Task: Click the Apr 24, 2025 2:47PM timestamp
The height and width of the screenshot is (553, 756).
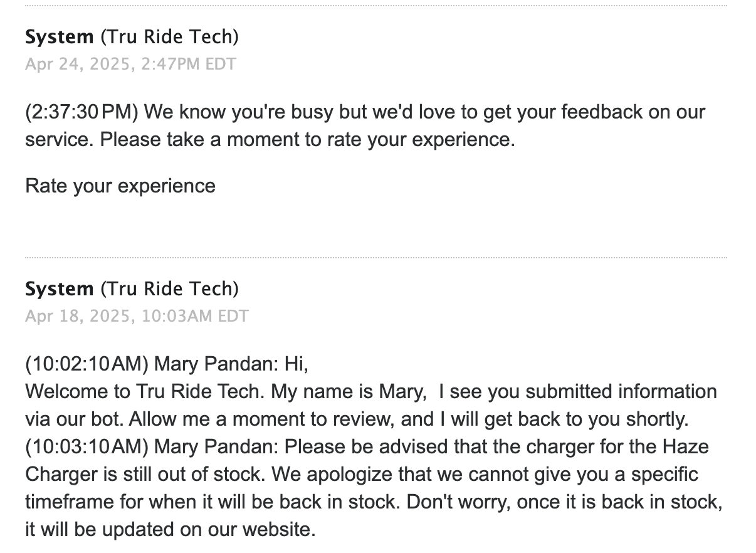Action: [x=130, y=64]
